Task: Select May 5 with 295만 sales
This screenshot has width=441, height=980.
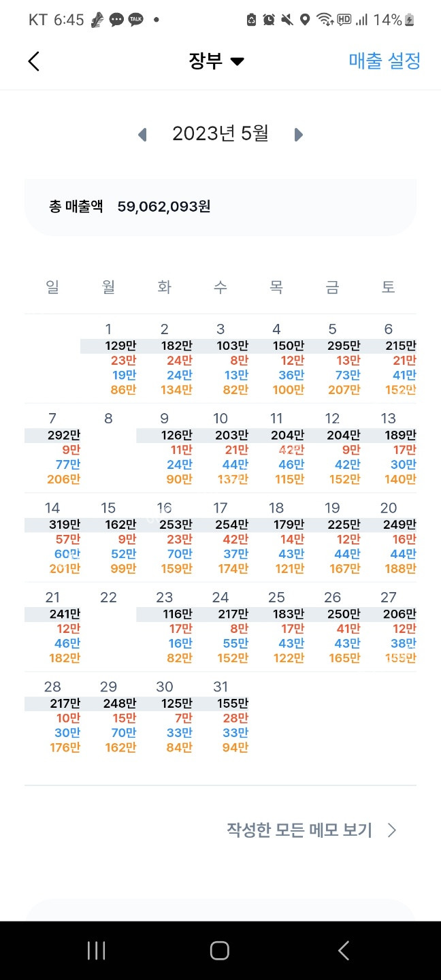Action: pos(332,359)
